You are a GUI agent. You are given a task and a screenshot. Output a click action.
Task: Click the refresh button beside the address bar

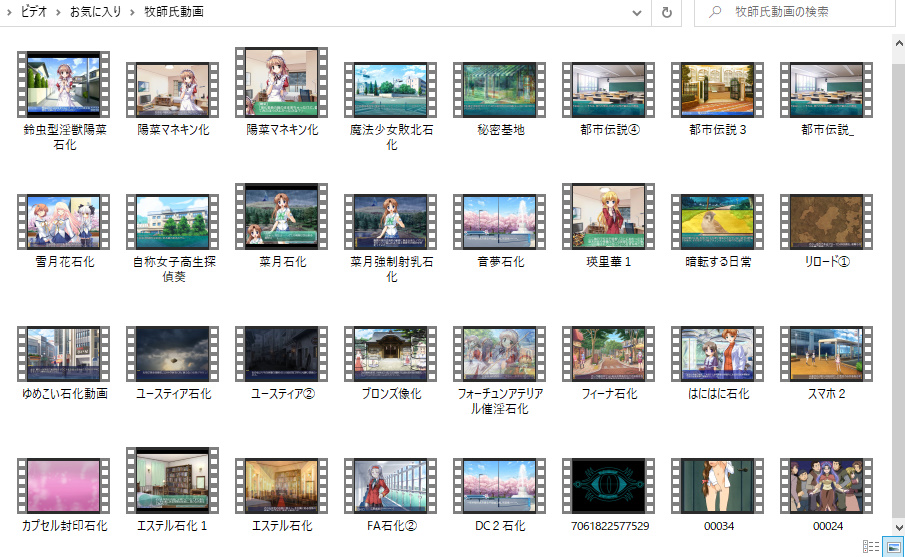[x=667, y=13]
